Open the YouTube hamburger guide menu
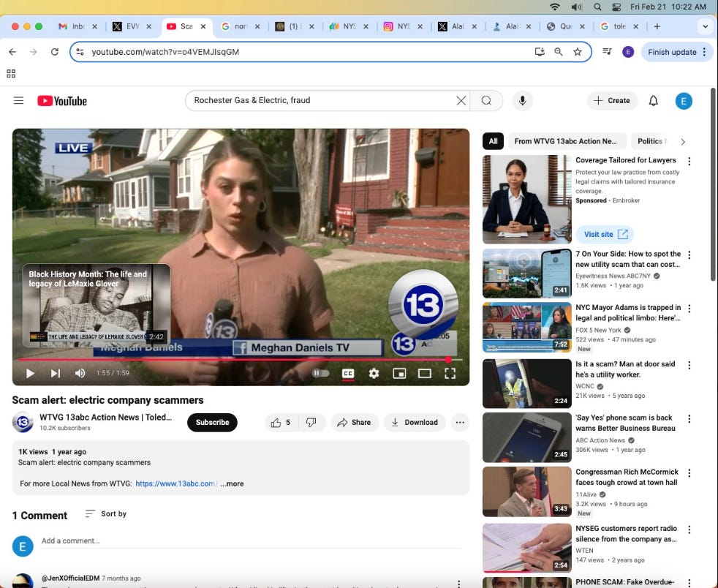This screenshot has width=718, height=588. pos(18,100)
